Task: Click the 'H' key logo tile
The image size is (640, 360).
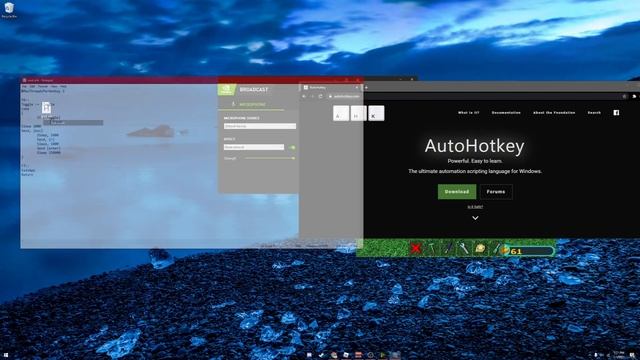Action: click(x=358, y=113)
